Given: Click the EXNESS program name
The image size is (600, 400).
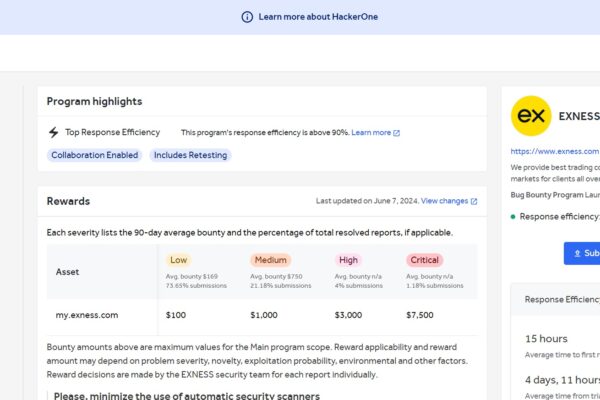Looking at the screenshot, I should coord(579,116).
